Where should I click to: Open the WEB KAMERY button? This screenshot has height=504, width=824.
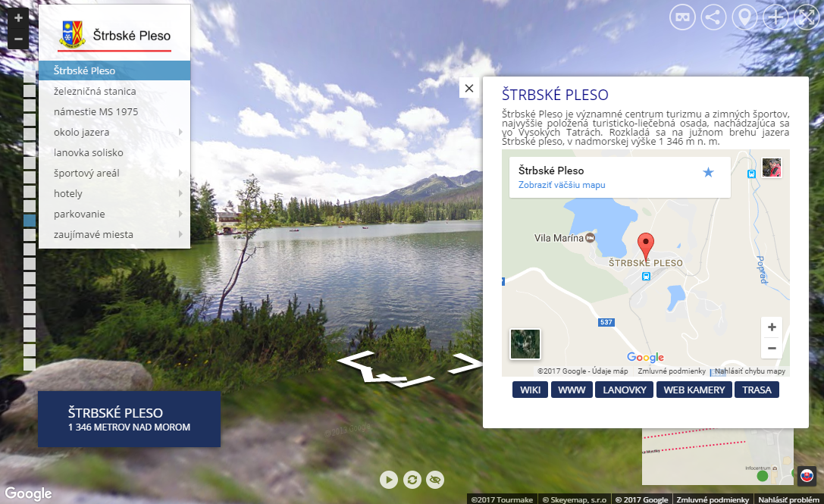tap(694, 390)
